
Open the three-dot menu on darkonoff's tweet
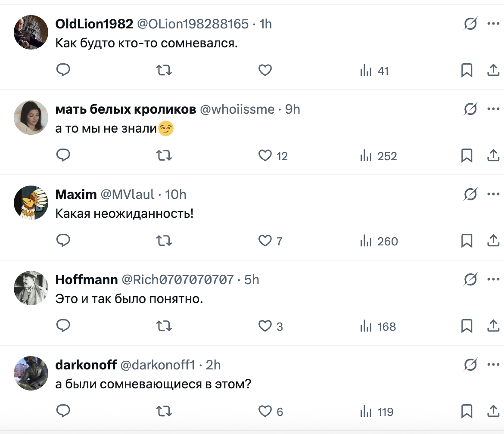pyautogui.click(x=493, y=365)
